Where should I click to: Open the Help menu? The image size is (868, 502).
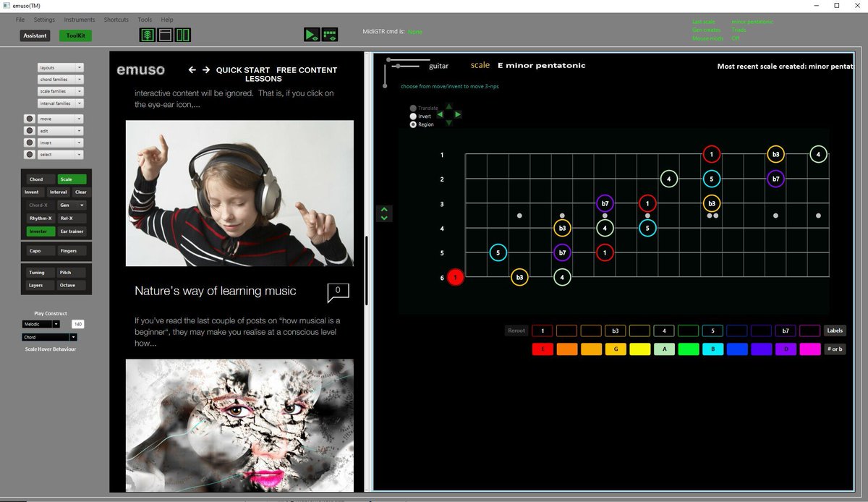(x=167, y=20)
